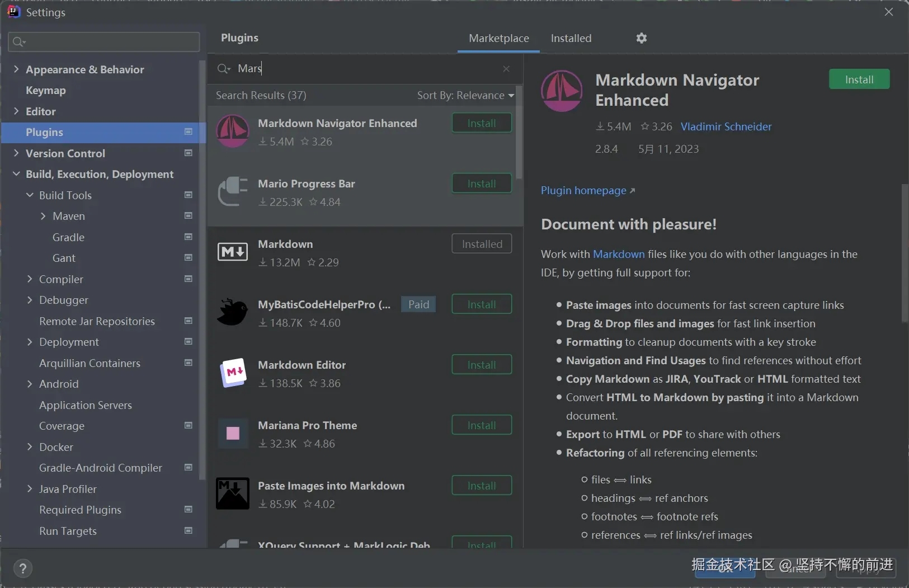Click project-level icon beside Compiler
The height and width of the screenshot is (588, 909).
[189, 279]
